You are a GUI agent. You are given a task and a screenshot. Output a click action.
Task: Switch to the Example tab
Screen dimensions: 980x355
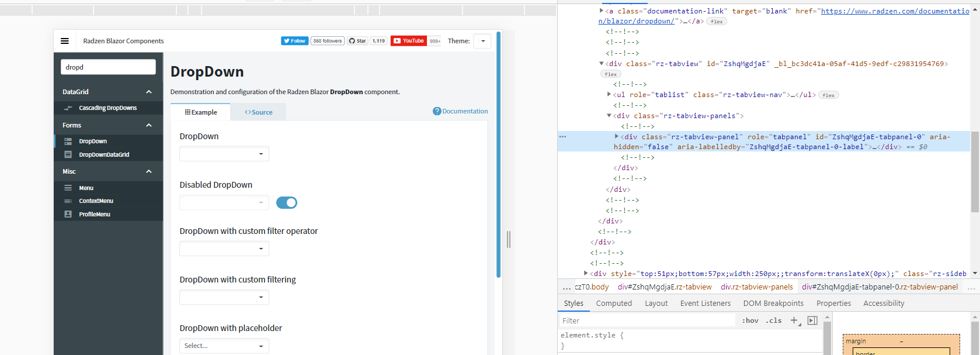point(200,112)
